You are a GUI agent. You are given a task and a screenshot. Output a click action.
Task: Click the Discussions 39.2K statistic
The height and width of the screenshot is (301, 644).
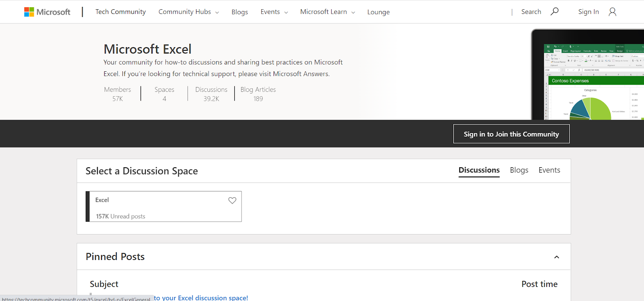point(211,94)
